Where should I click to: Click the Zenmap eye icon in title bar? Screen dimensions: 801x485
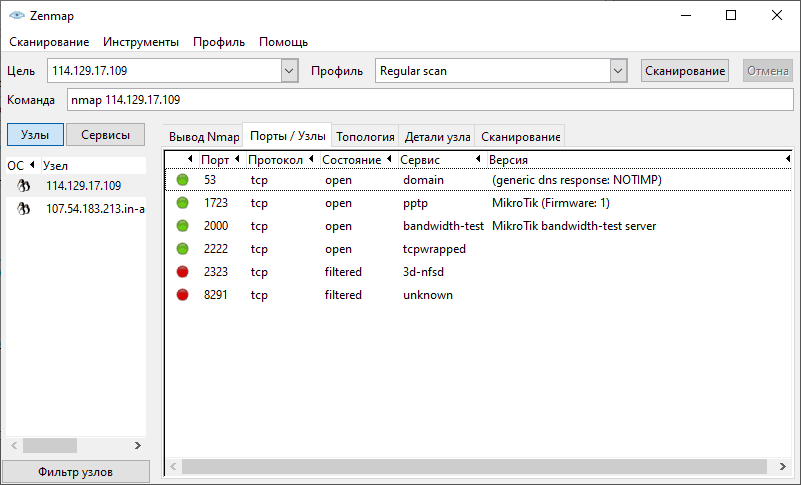pos(17,15)
